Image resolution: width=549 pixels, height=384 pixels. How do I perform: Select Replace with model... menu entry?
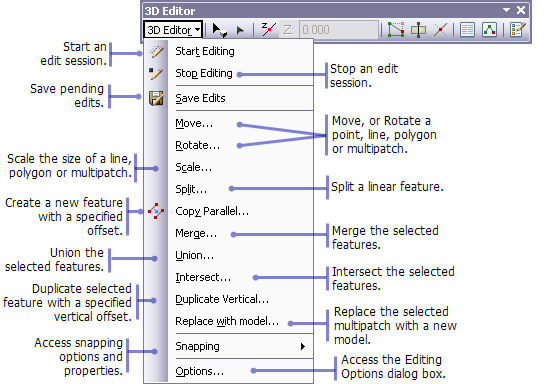227,321
